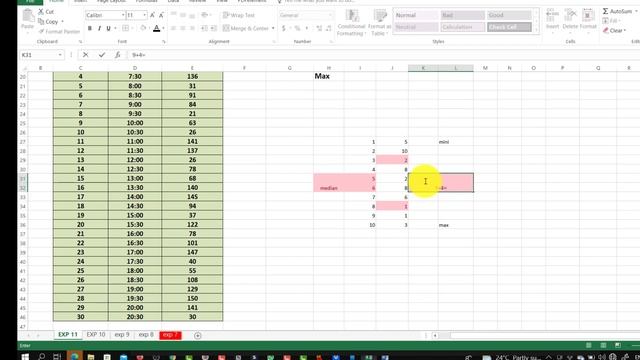Add a new sheet with plus button
The width and height of the screenshot is (640, 360).
click(198, 336)
